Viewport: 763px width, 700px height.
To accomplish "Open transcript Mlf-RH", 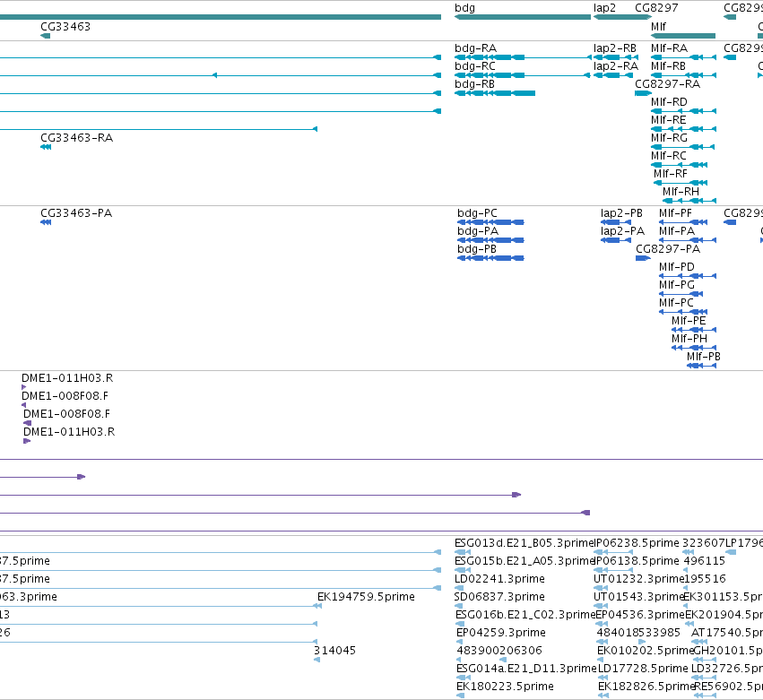I will coord(681,192).
